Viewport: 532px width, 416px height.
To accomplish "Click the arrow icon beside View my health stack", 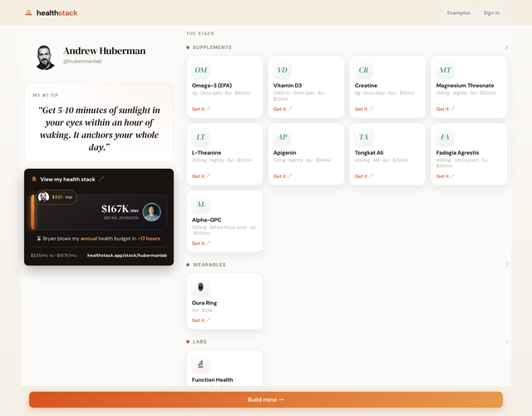I will pos(101,179).
